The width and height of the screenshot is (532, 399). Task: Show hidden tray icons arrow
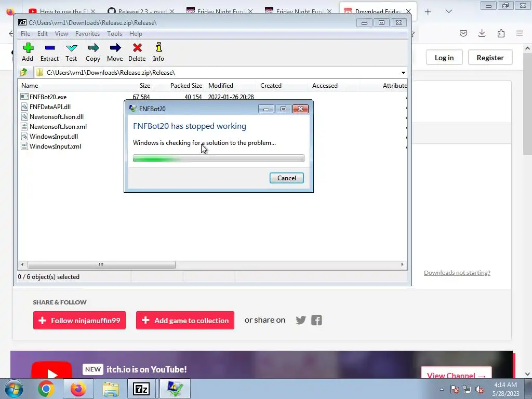(x=442, y=390)
